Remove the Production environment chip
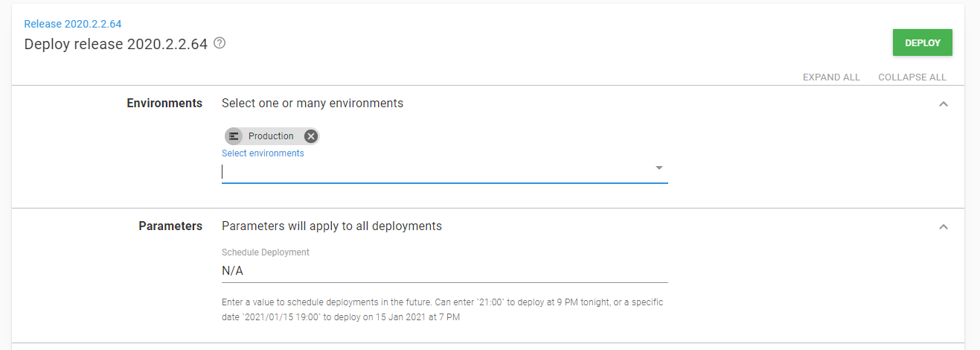Screen dimensions: 980x350 [311, 136]
